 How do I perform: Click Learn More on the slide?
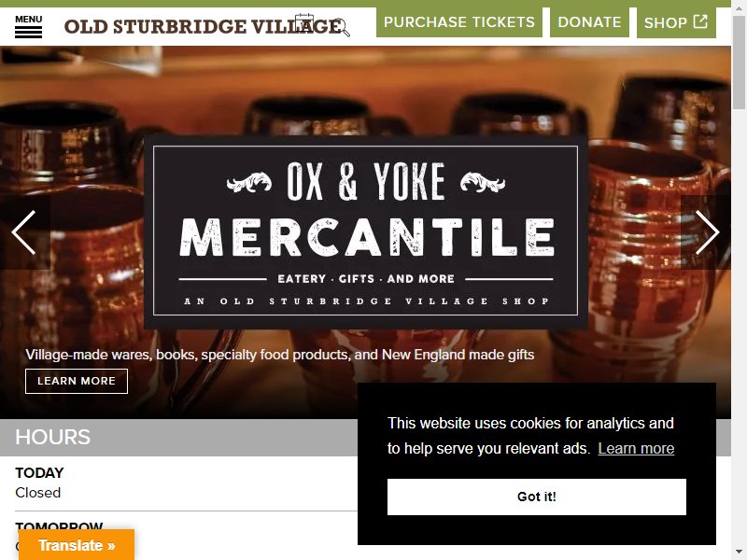point(77,381)
